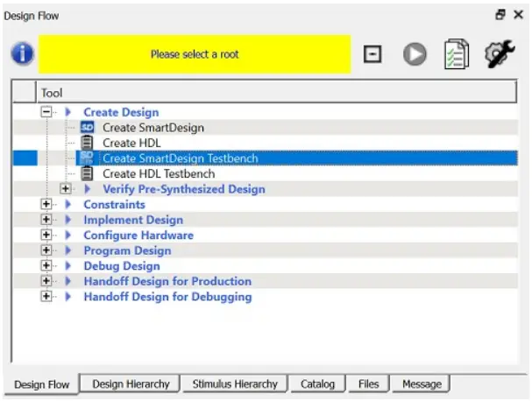Click the Create HDL file icon
Image resolution: width=532 pixels, height=401 pixels.
coord(87,143)
